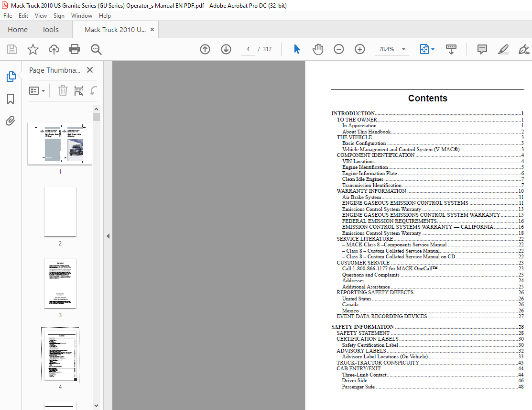Open the Edit menu
This screenshot has width=532, height=410.
[23, 16]
